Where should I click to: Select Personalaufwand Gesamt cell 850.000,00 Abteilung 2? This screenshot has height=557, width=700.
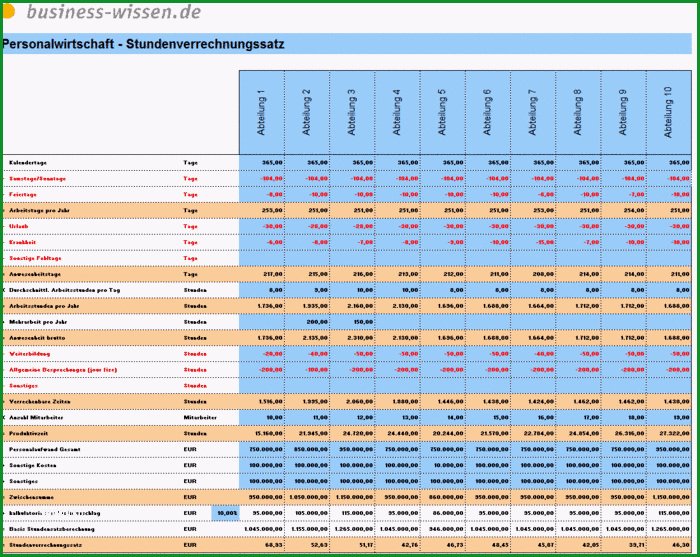[307, 449]
